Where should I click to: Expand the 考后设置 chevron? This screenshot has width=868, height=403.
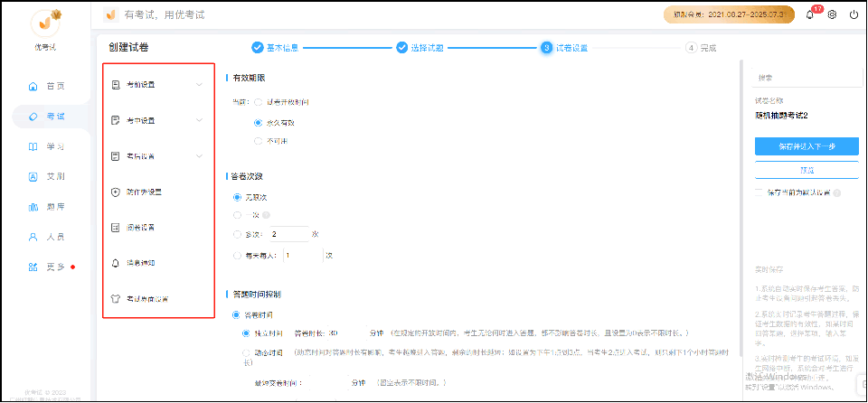tap(199, 156)
